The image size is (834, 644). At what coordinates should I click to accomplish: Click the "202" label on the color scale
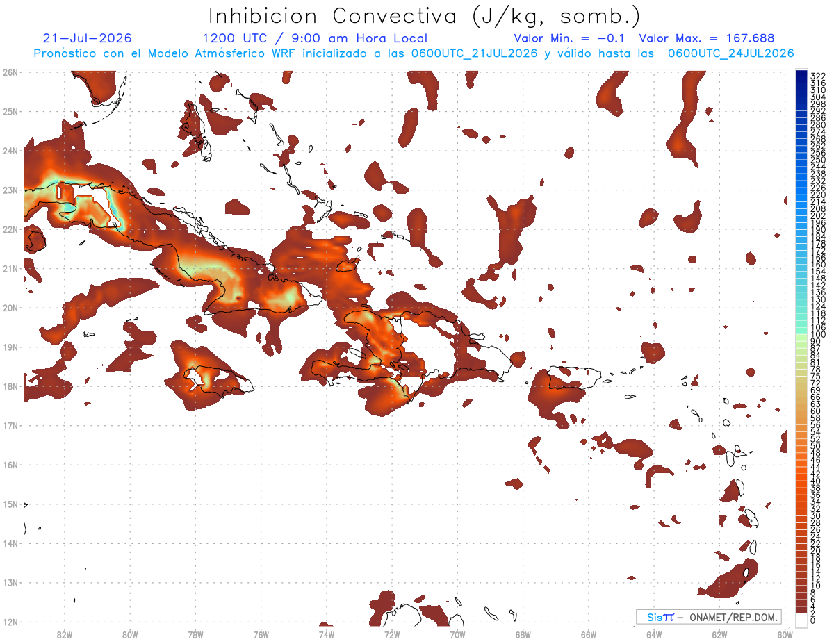pyautogui.click(x=817, y=215)
